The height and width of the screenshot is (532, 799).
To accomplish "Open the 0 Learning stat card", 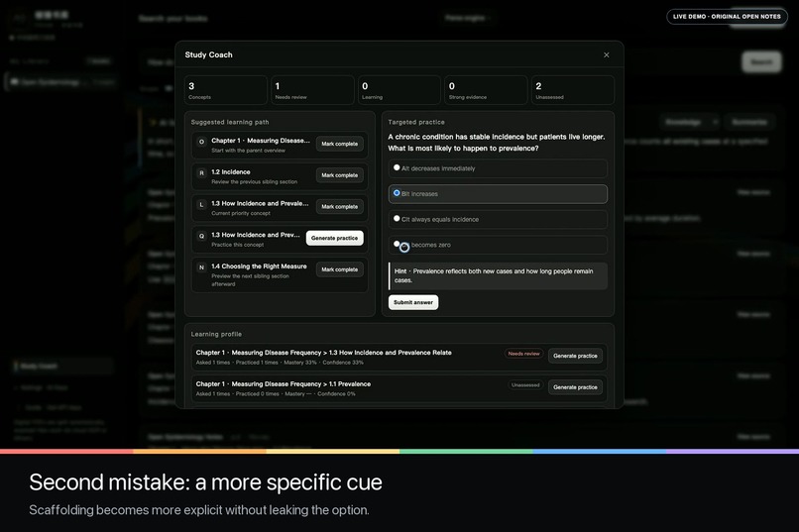I will tap(399, 90).
